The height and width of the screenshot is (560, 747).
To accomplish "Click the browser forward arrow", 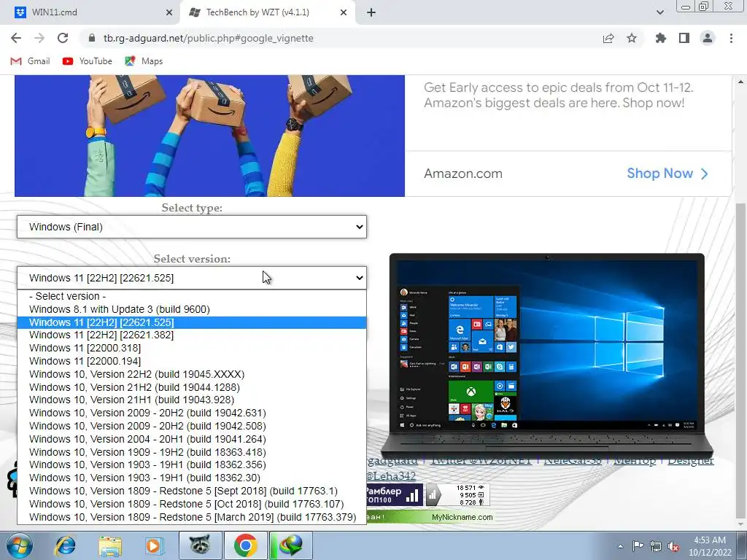I will pyautogui.click(x=39, y=38).
